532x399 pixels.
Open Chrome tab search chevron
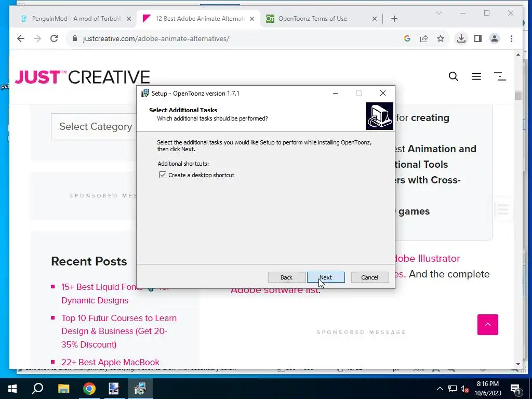tap(439, 13)
